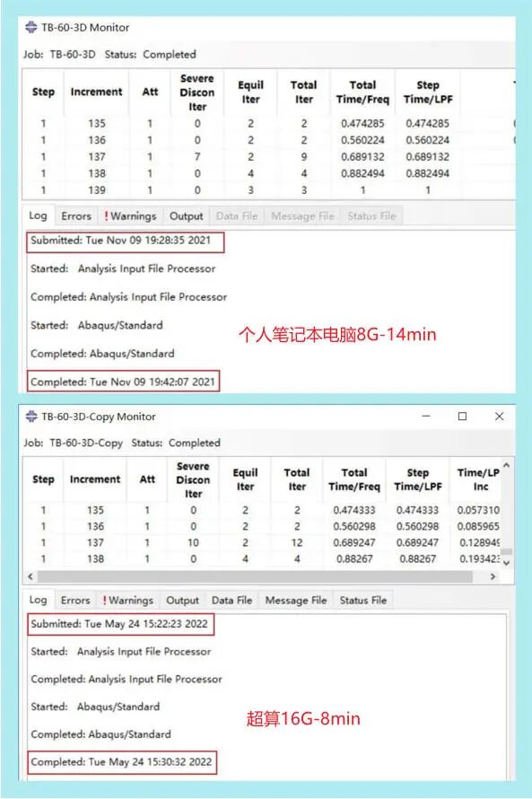The width and height of the screenshot is (532, 799).
Task: Select increment 139 row in TB-60-3D Monitor
Action: pyautogui.click(x=268, y=190)
